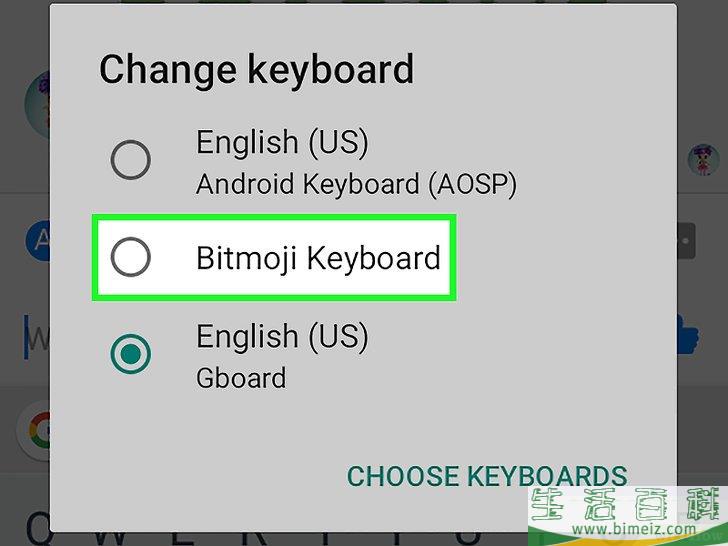
Task: Choose the 'Android Keyboard (AOSP)' text label
Action: (x=356, y=184)
